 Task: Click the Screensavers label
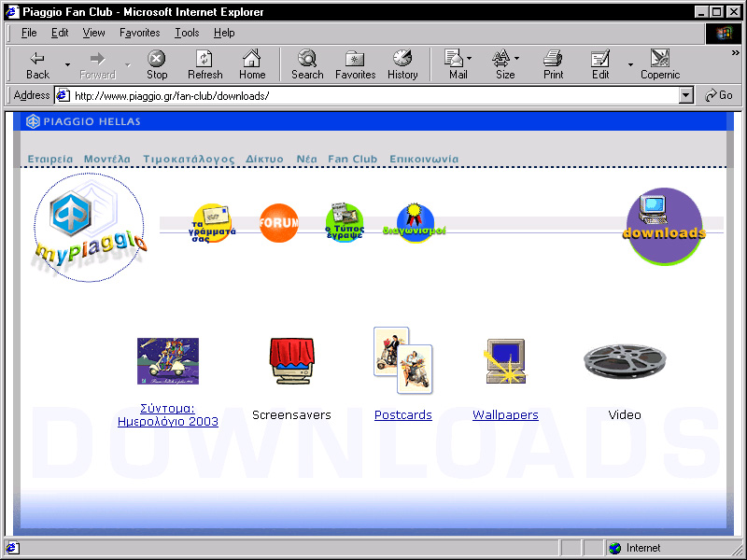pos(291,414)
